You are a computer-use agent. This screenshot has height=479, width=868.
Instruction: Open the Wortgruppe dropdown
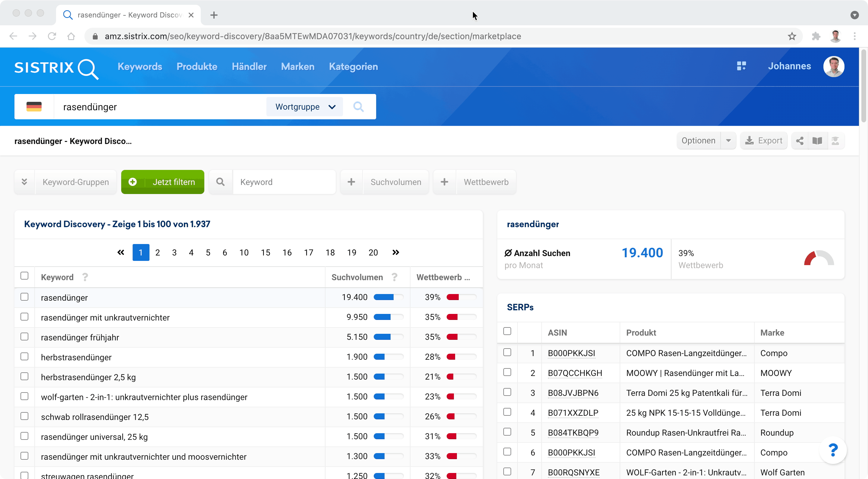[305, 107]
